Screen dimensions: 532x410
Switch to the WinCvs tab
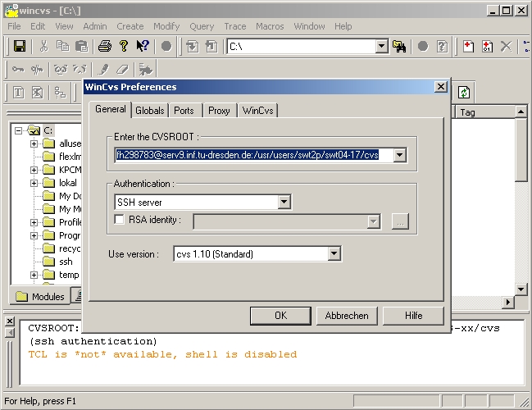point(258,111)
